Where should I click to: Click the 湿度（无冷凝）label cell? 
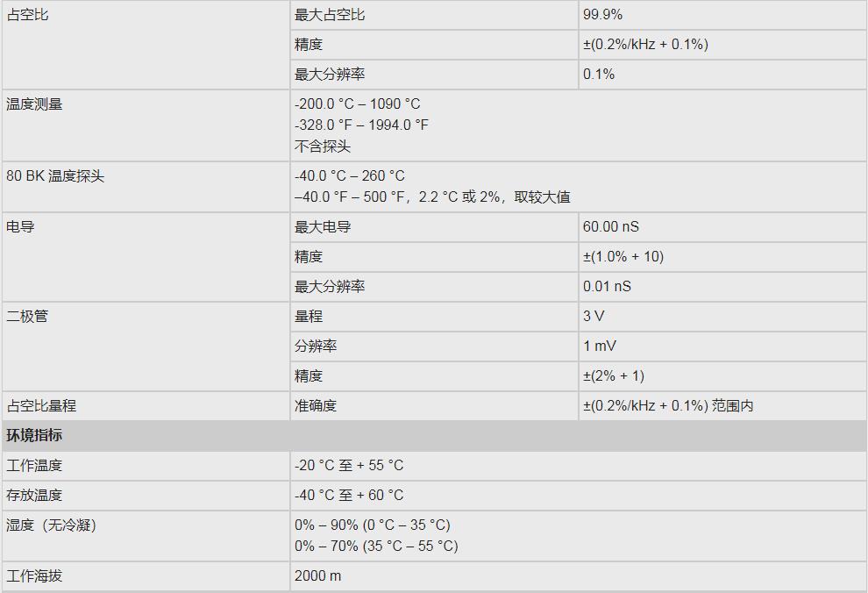[x=51, y=525]
